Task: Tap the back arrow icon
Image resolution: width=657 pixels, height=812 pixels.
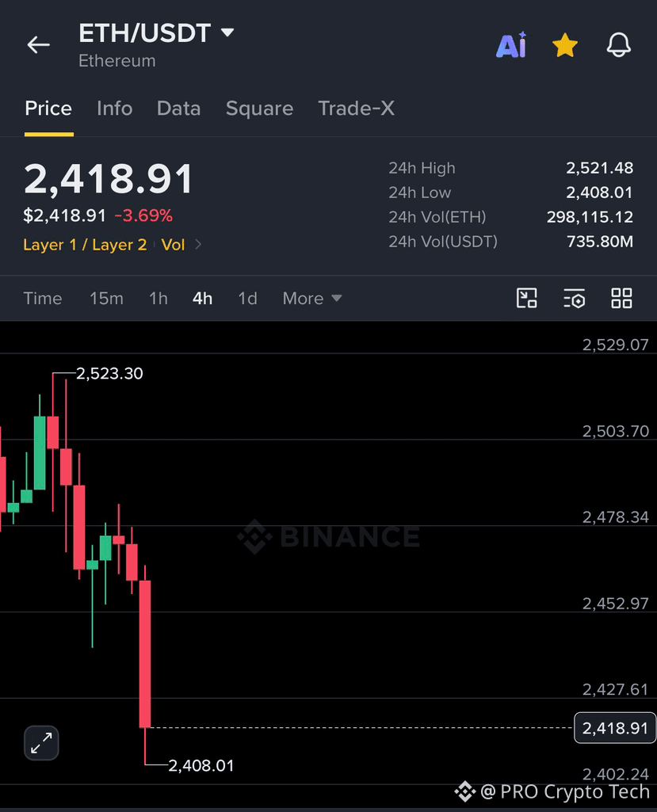Action: [x=38, y=45]
